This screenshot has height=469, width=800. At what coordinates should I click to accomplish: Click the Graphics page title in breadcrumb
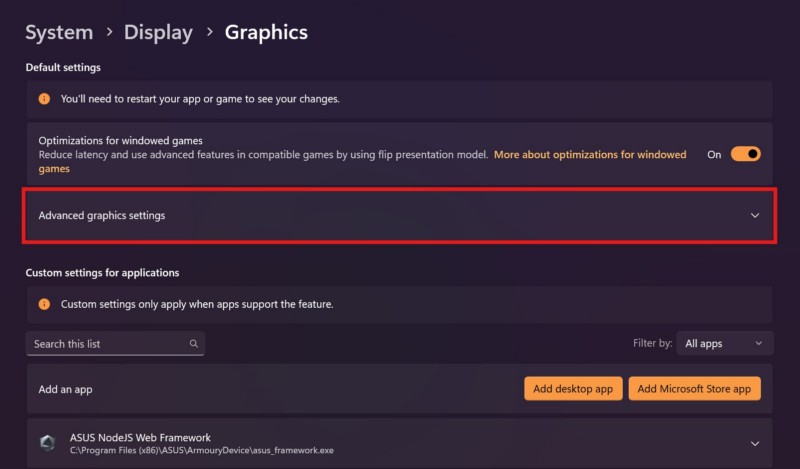tap(266, 32)
